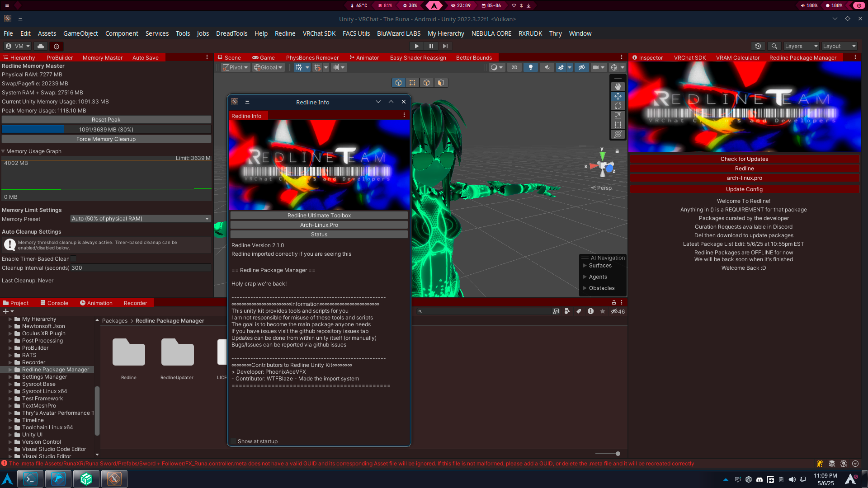The width and height of the screenshot is (868, 488).
Task: Click Check for Updates button
Action: point(744,159)
